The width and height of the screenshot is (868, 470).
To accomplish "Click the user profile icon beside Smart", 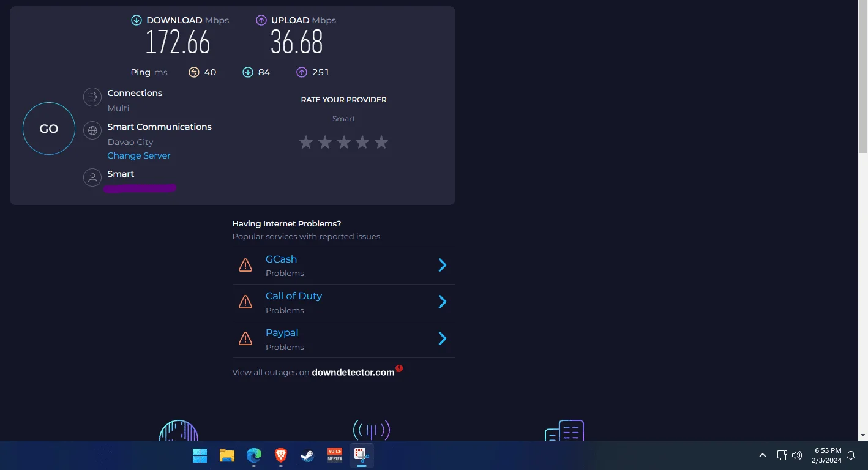I will tap(92, 177).
